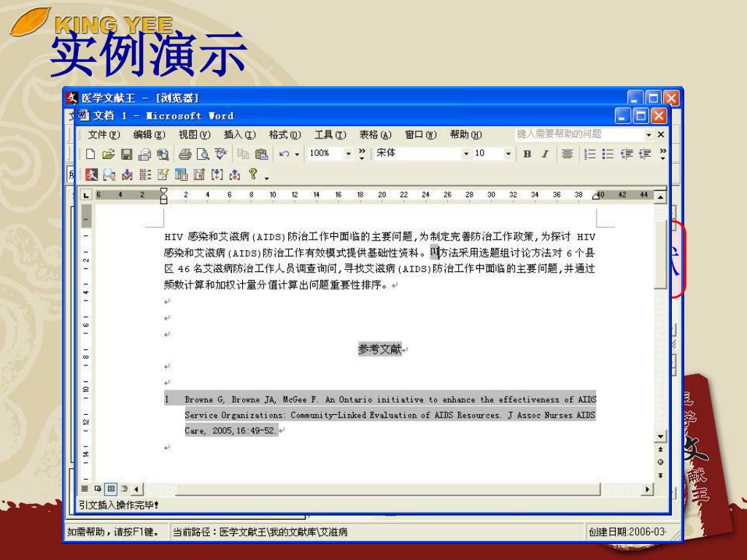Open the 表格(A) menu
This screenshot has height=560, width=747.
click(376, 135)
